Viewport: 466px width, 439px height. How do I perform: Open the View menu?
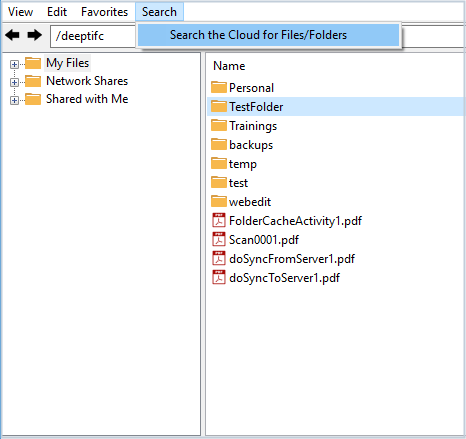[21, 12]
